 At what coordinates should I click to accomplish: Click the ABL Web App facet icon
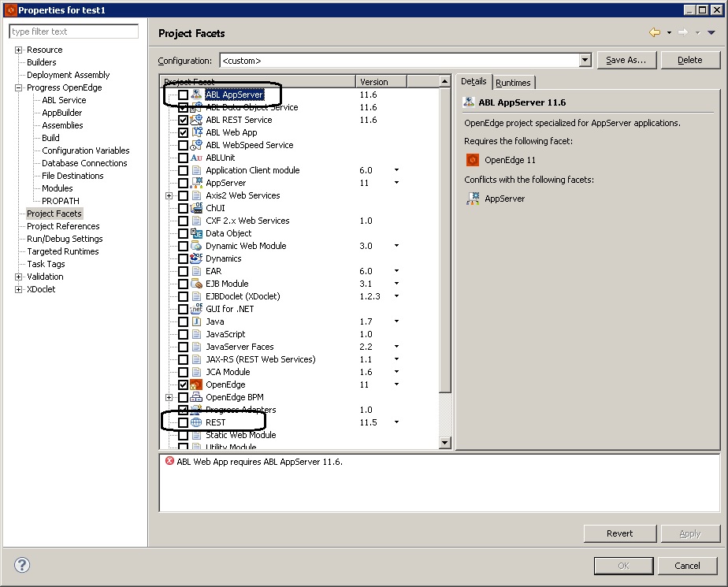point(196,132)
